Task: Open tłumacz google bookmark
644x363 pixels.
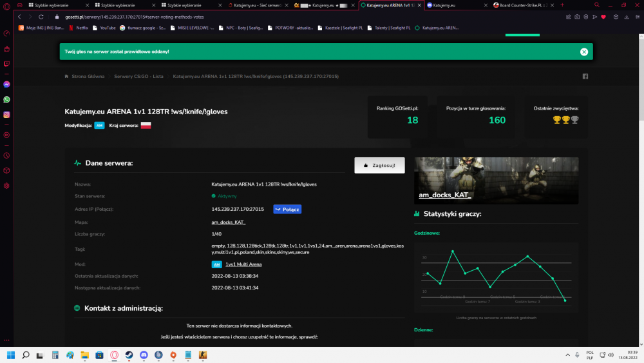Action: [143, 28]
